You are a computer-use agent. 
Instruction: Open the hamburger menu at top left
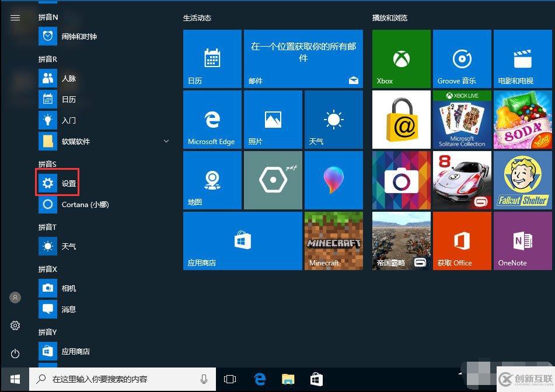[15, 17]
